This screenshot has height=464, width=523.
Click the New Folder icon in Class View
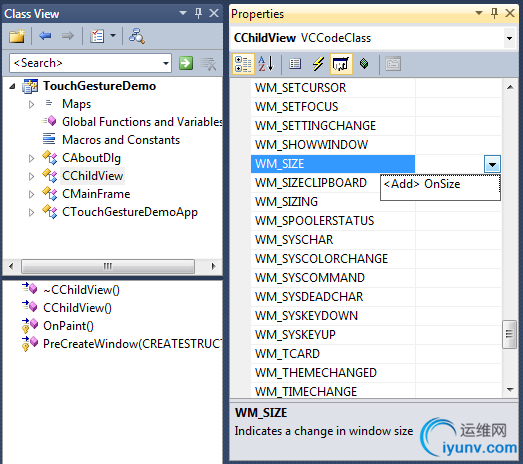pos(17,36)
